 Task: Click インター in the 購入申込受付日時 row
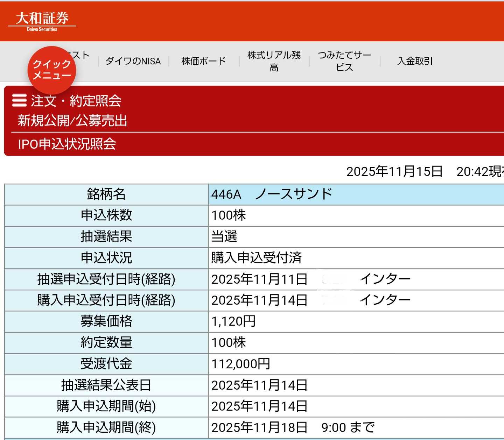(x=385, y=300)
